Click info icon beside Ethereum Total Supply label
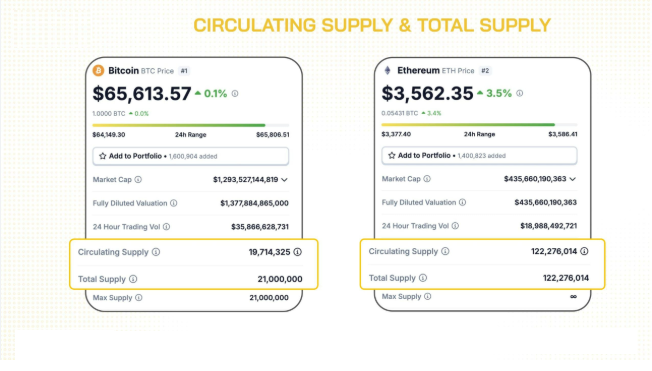 click(423, 278)
